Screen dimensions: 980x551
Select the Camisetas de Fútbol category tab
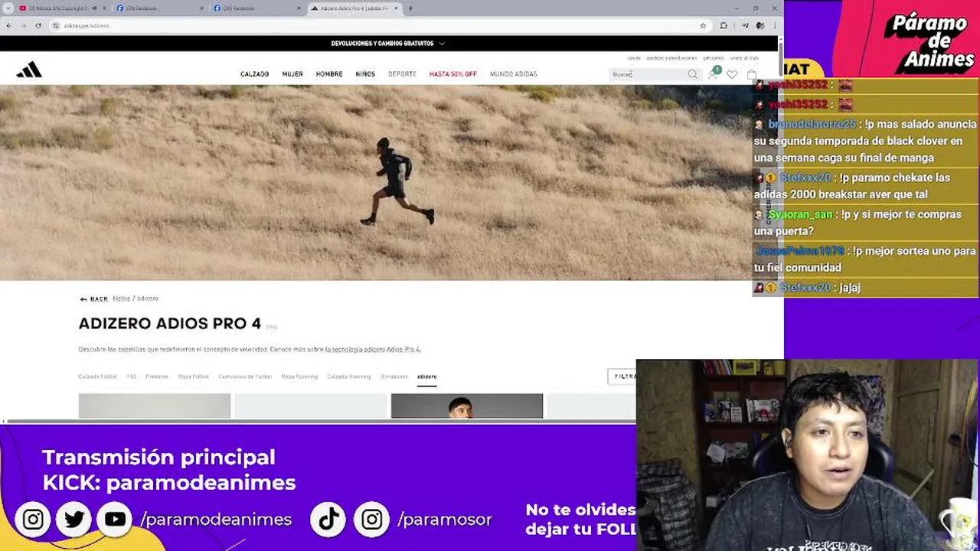click(x=244, y=377)
